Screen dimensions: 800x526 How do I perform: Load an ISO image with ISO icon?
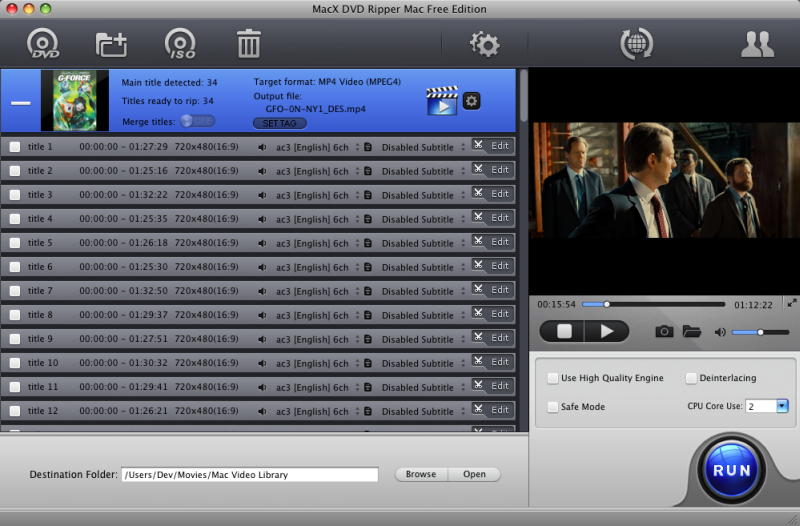click(x=180, y=44)
